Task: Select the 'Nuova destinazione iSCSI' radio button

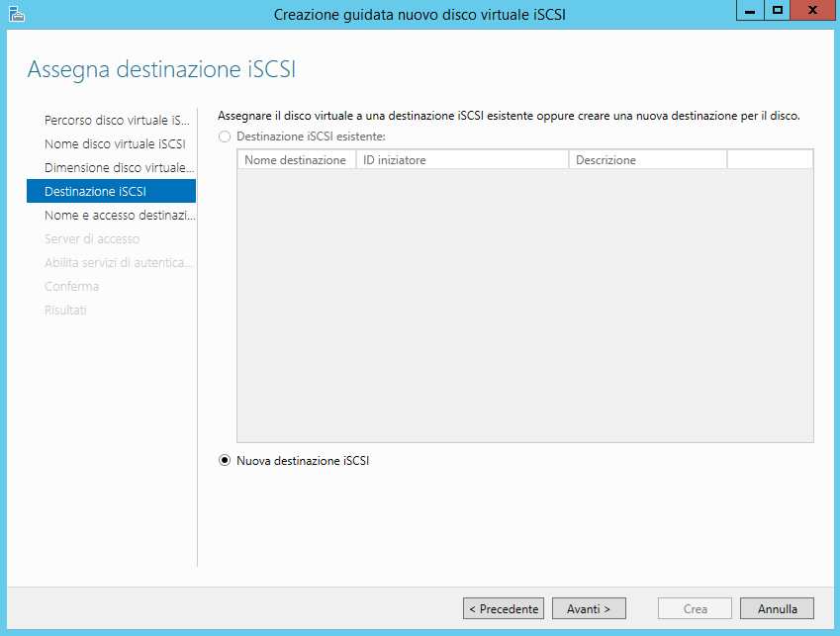Action: (x=225, y=460)
